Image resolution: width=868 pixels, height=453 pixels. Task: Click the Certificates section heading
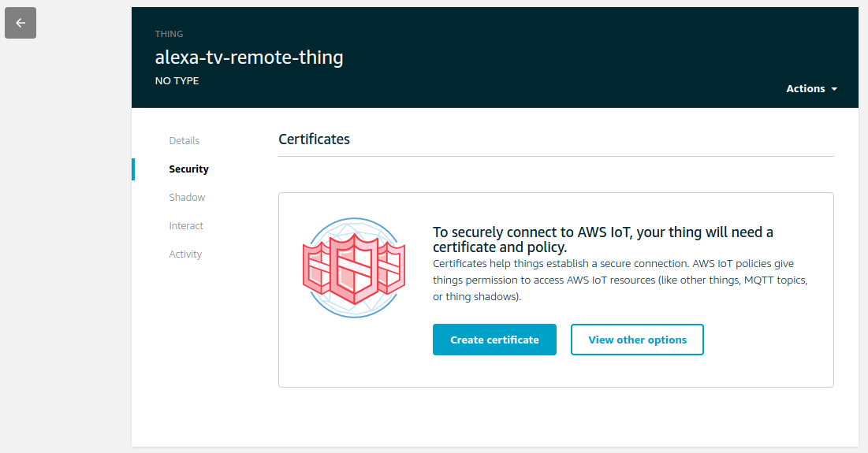(314, 139)
